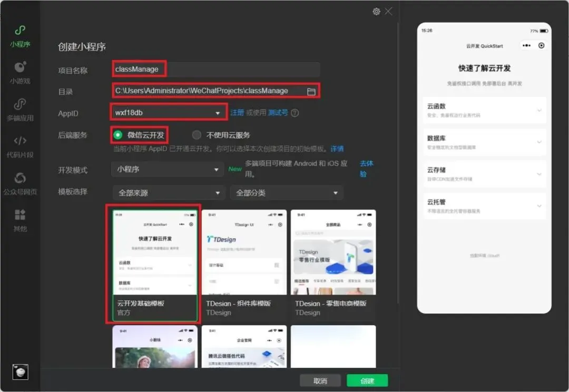Click the 测试号 link

(x=278, y=113)
